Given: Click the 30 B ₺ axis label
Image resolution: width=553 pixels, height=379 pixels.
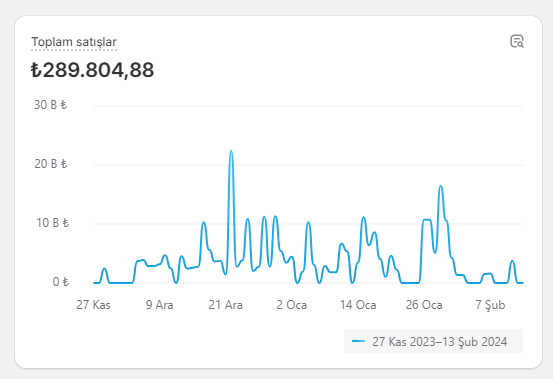Looking at the screenshot, I should point(50,105).
